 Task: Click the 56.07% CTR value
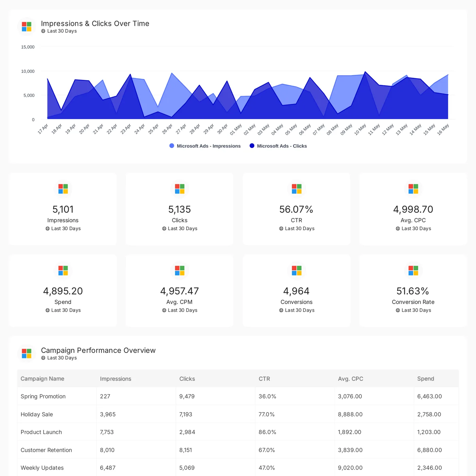coord(296,209)
